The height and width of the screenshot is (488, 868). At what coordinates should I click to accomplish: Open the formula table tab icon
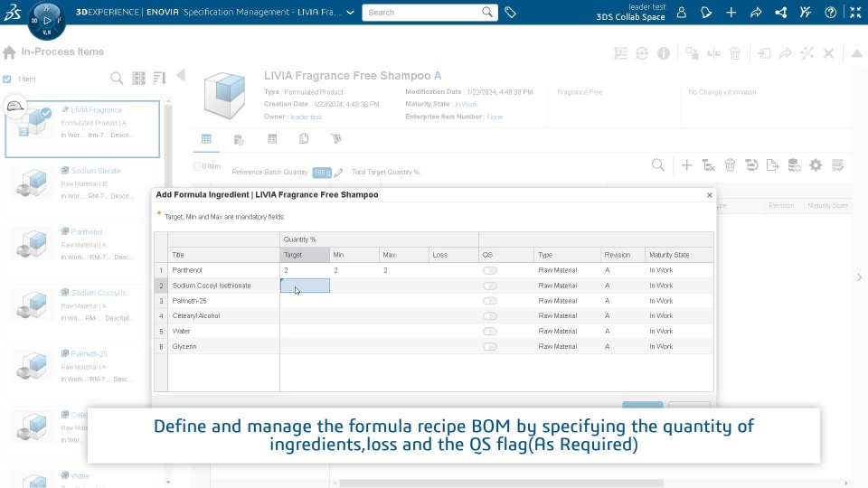click(x=206, y=139)
